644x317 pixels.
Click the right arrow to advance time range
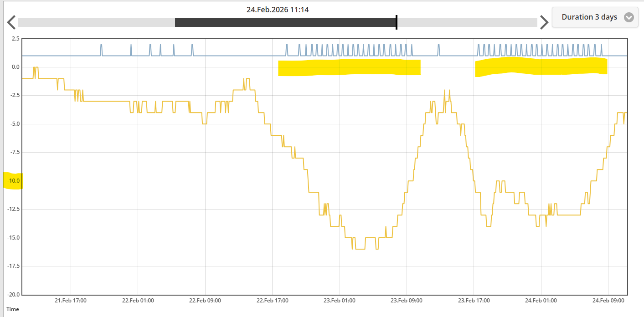click(x=544, y=22)
